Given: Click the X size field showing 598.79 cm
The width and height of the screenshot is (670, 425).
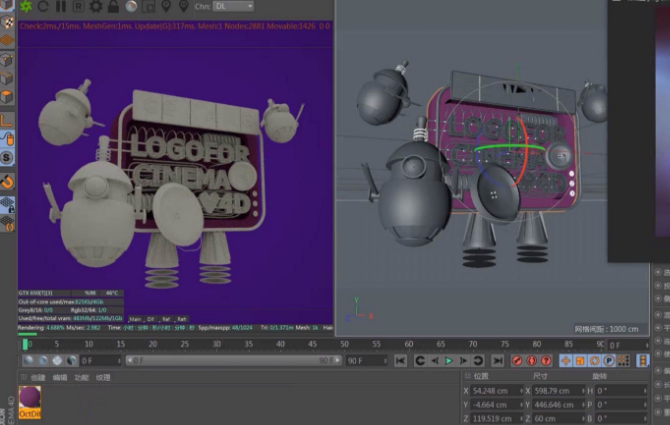Looking at the screenshot, I should coord(557,390).
